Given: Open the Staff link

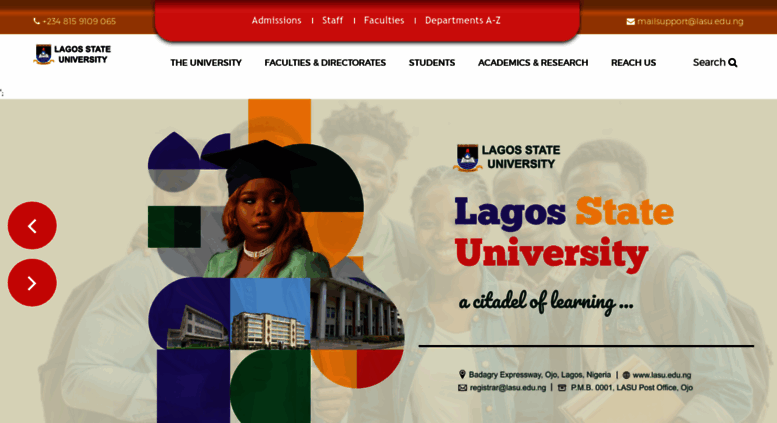Looking at the screenshot, I should click(x=333, y=20).
